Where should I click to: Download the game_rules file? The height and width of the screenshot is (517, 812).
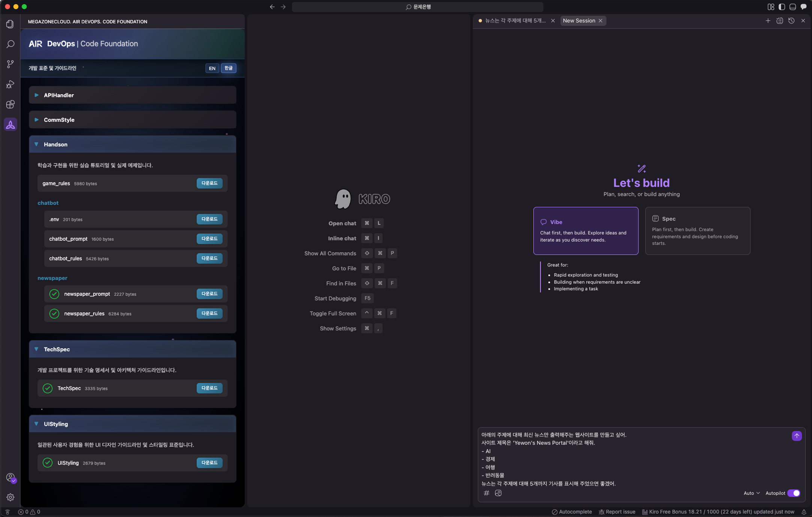click(x=209, y=183)
